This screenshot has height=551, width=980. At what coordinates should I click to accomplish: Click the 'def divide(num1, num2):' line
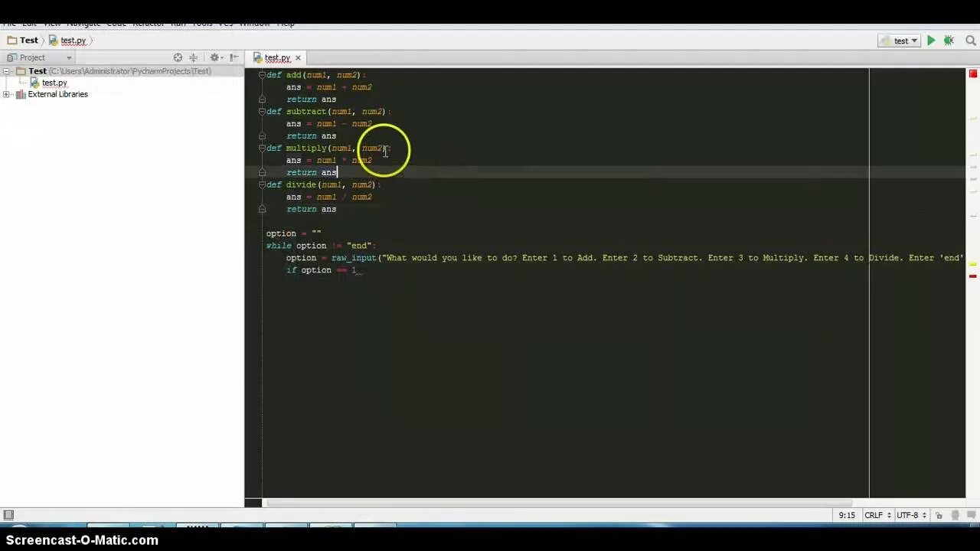click(x=323, y=185)
